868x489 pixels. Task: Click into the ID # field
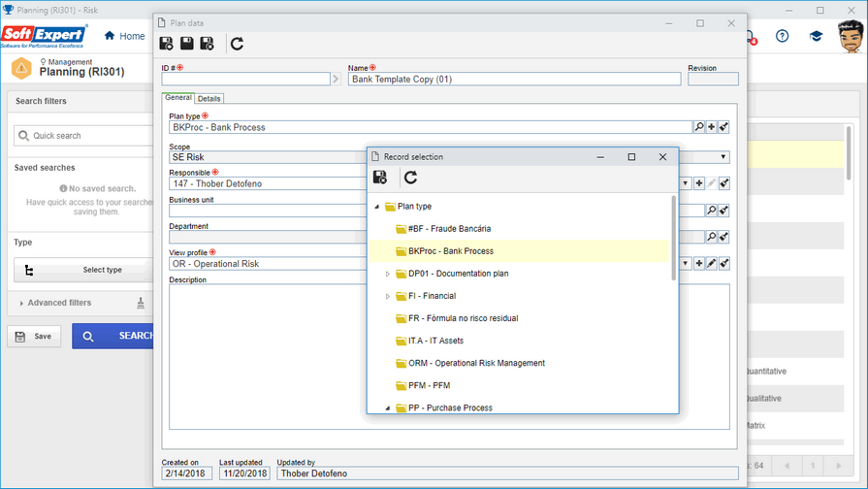click(245, 80)
